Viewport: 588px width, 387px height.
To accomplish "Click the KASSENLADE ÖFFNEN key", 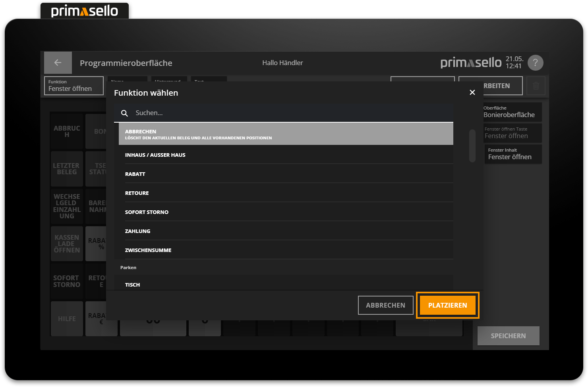I will (66, 243).
